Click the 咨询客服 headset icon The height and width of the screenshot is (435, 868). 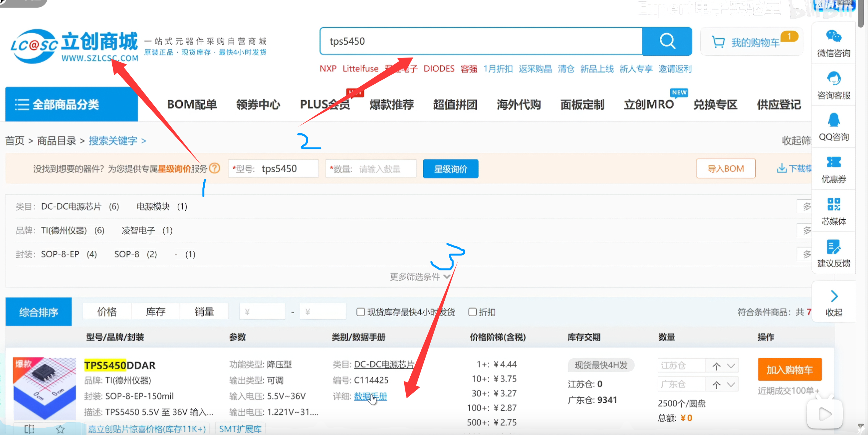pyautogui.click(x=833, y=78)
